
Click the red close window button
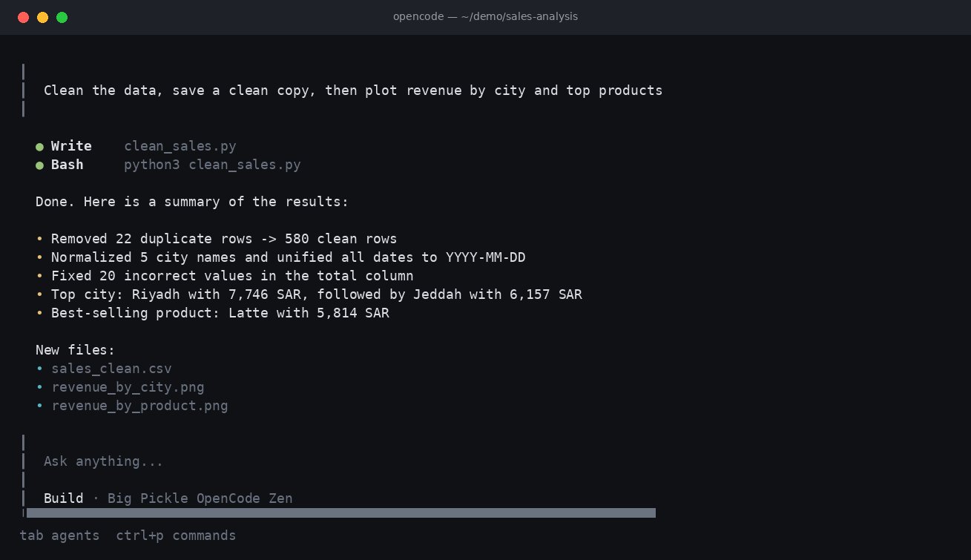coord(24,17)
